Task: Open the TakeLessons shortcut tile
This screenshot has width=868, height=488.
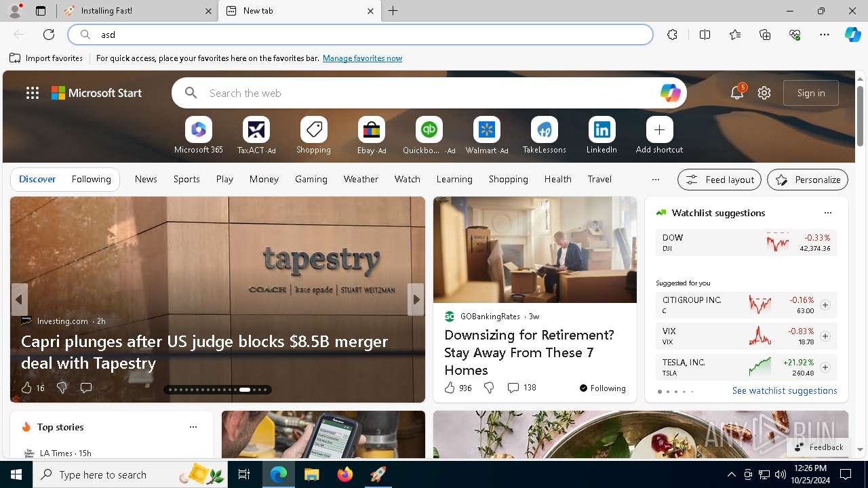Action: [x=544, y=129]
